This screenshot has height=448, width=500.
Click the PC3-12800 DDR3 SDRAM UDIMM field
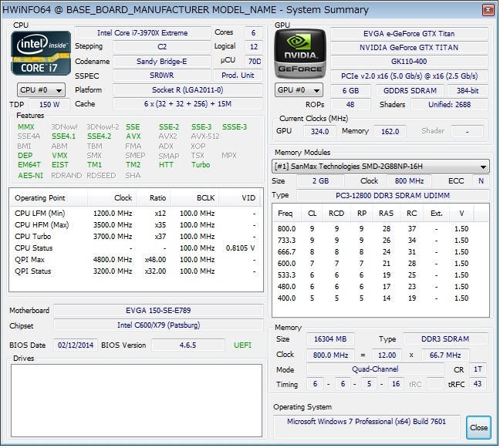point(393,195)
